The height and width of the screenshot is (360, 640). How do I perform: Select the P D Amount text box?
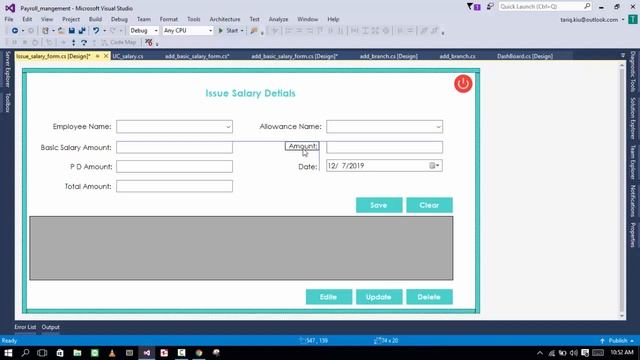174,167
